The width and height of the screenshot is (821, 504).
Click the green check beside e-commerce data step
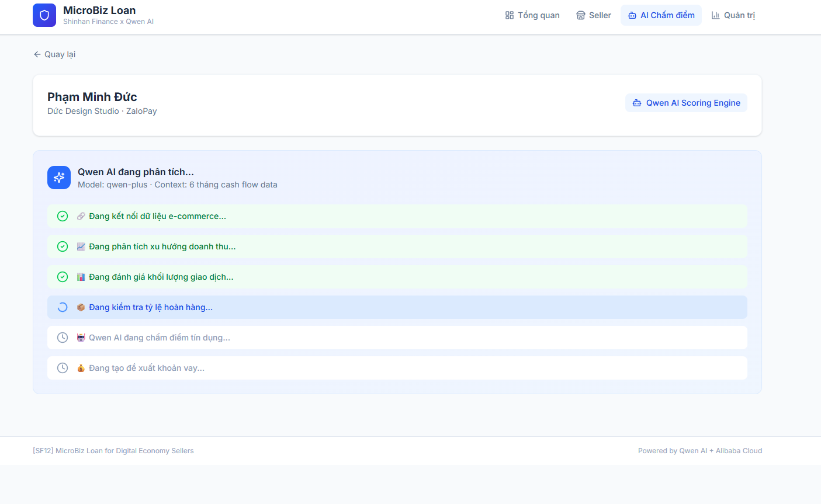click(x=63, y=216)
